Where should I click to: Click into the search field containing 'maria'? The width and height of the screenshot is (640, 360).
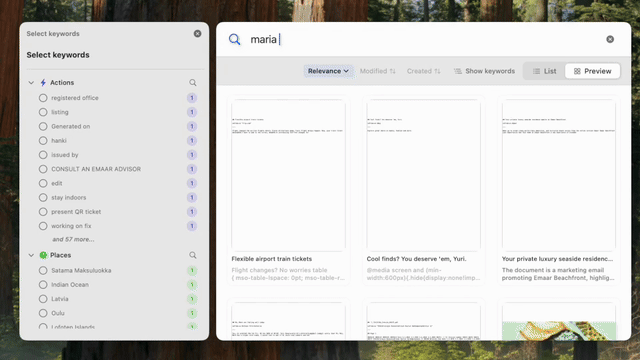click(x=424, y=39)
